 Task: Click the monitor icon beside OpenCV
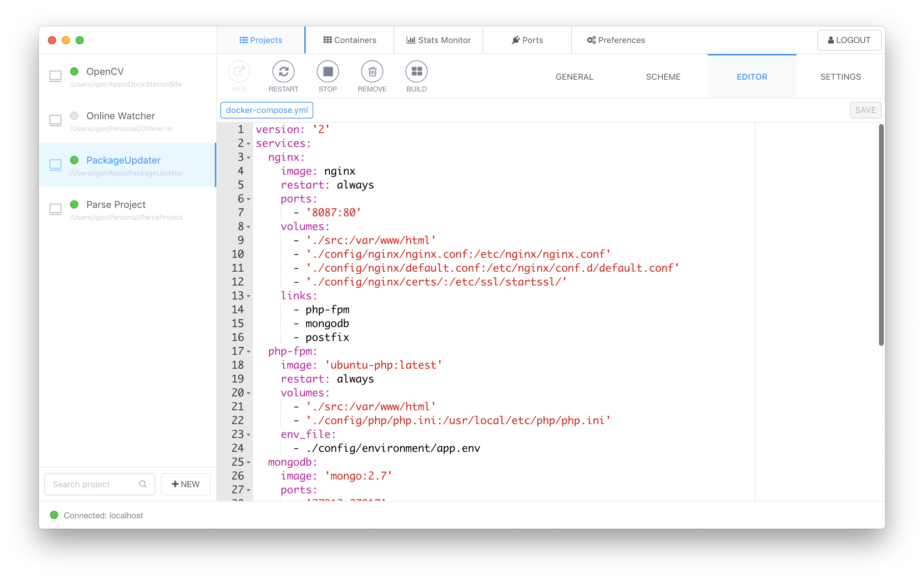click(56, 76)
